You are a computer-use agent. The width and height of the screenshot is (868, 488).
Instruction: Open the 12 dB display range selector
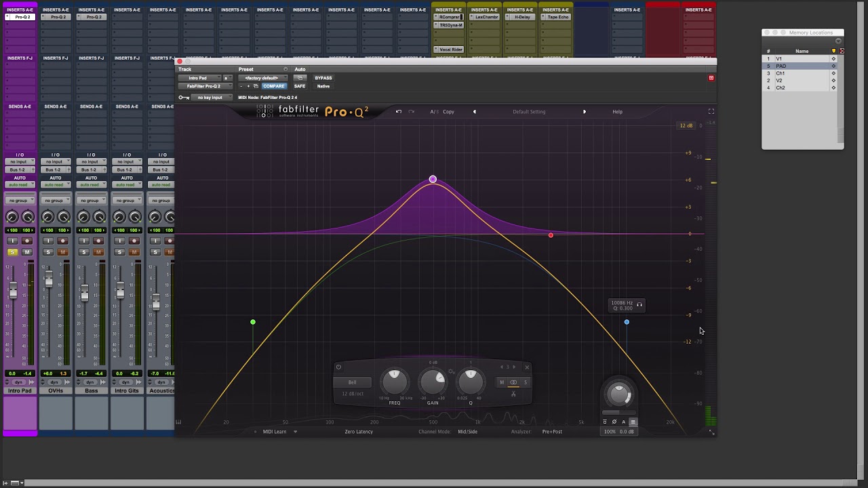pyautogui.click(x=686, y=125)
